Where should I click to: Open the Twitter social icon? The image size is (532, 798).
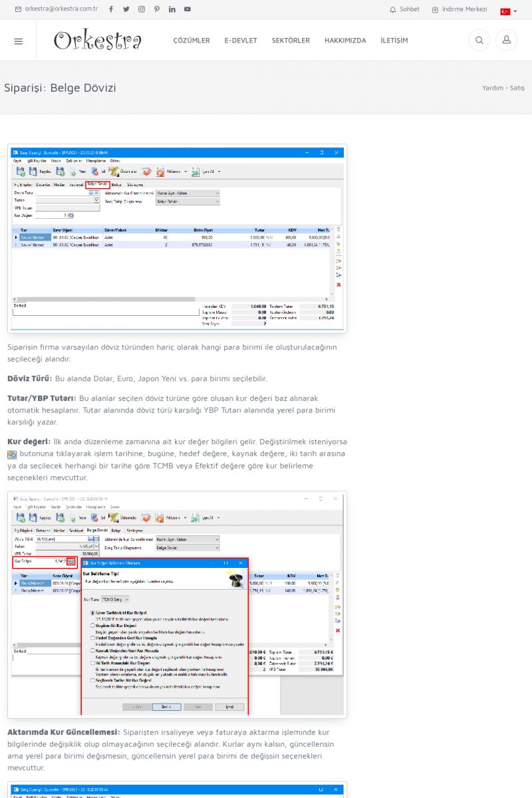[126, 9]
